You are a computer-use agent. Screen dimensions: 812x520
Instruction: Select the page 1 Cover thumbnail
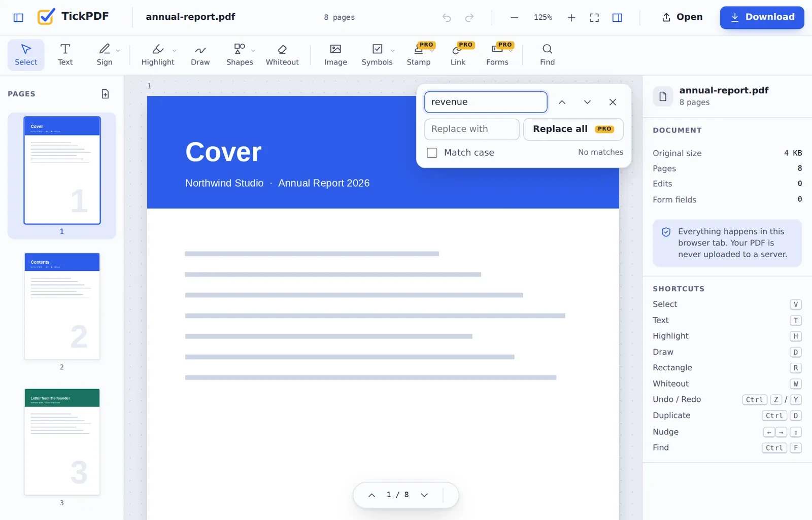pos(62,170)
